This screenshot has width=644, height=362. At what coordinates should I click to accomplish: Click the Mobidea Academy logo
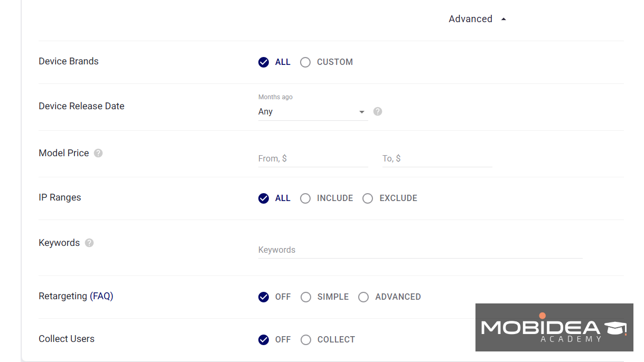[x=554, y=327]
